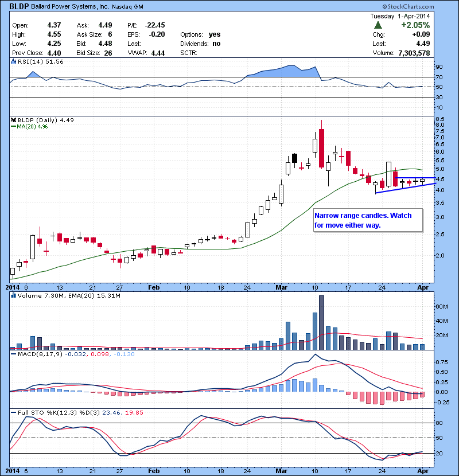Click the 'Volume 7.30M, EMA(20) 15.31M' label
Screen dimensions: 459x476
click(69, 295)
